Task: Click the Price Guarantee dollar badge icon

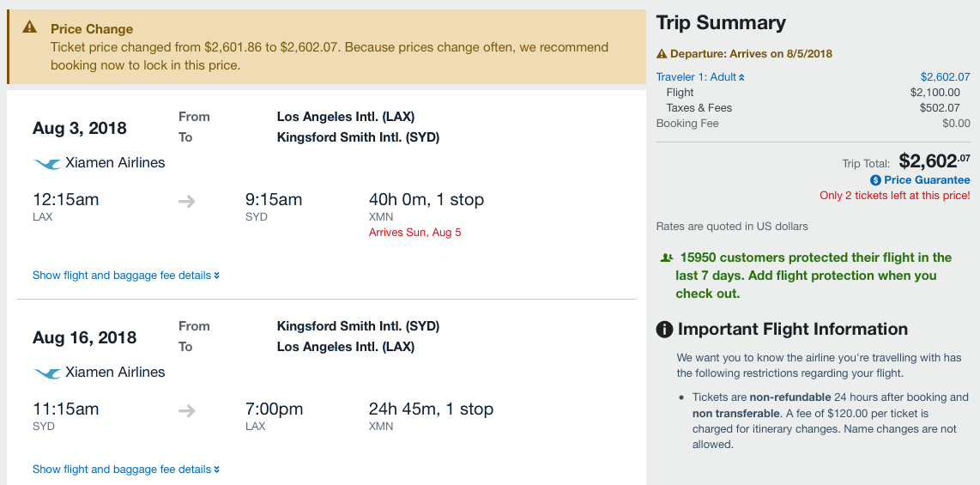Action: [875, 180]
